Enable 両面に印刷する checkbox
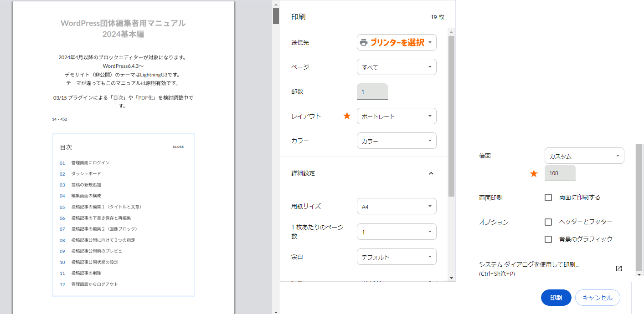Screen dimensions: 644x314 click(548, 198)
